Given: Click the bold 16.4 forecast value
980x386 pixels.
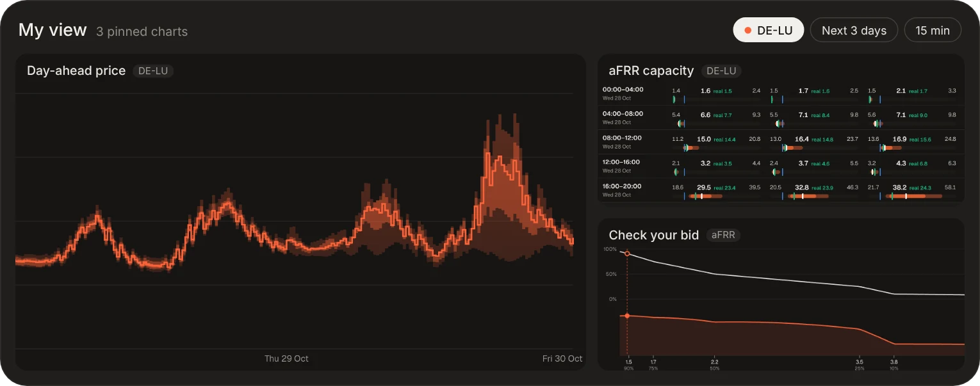Looking at the screenshot, I should click(802, 139).
